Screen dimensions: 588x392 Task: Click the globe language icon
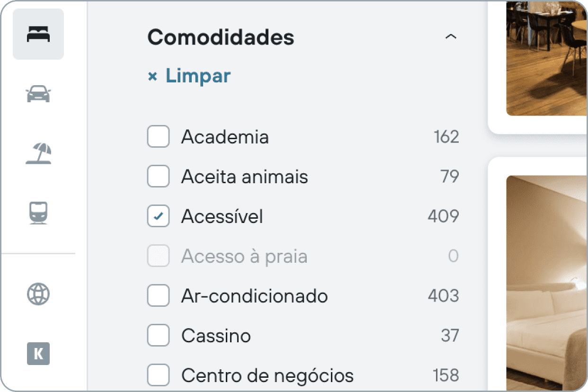pos(38,294)
